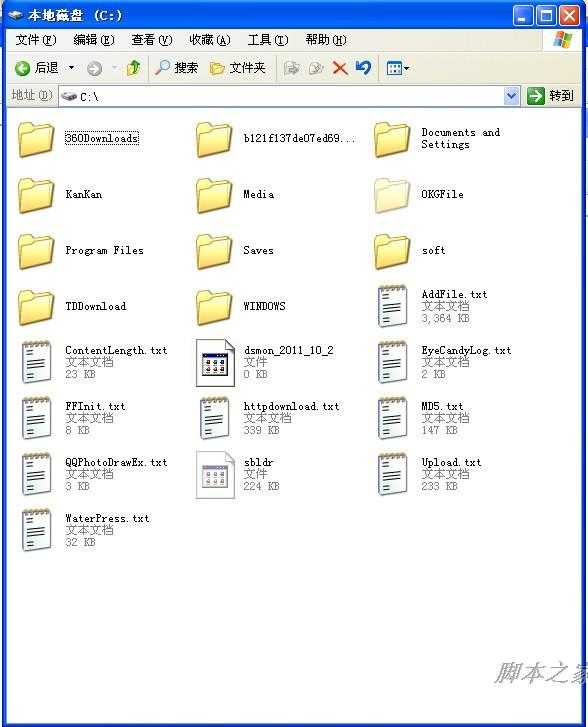Viewport: 588px width, 727px height.
Task: Click the address field showing C:\
Action: [280, 96]
